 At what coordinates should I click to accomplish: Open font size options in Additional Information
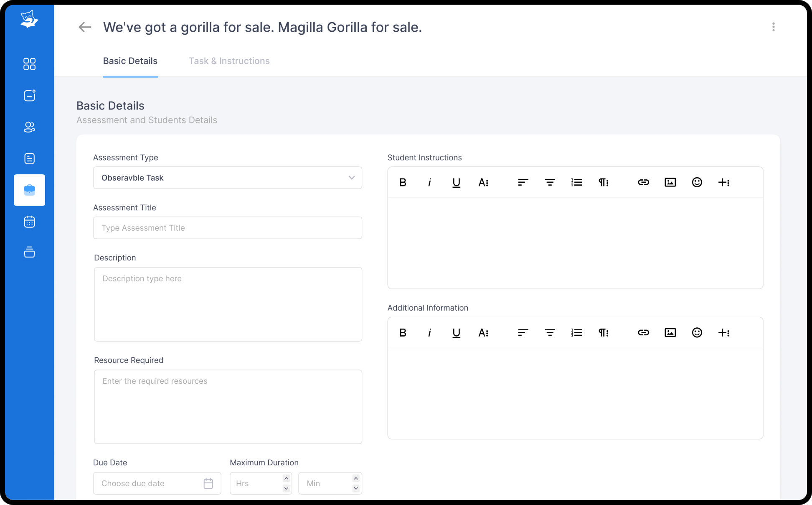pyautogui.click(x=483, y=332)
